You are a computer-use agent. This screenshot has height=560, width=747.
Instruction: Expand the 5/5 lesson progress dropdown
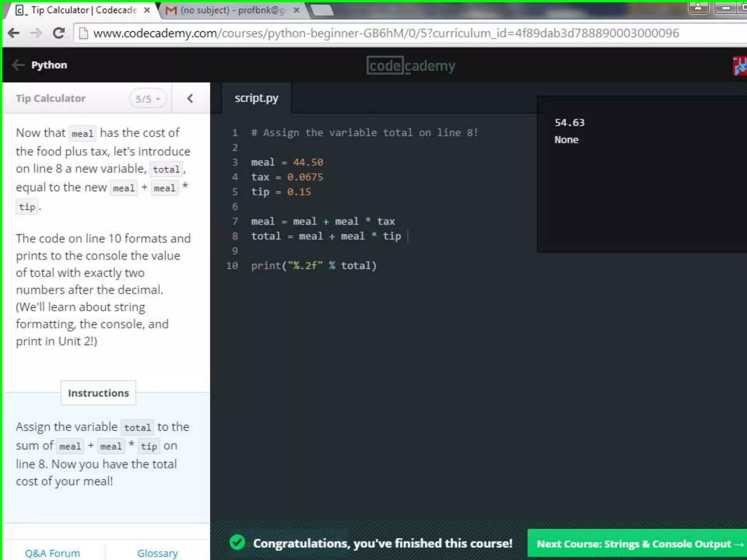coord(148,99)
